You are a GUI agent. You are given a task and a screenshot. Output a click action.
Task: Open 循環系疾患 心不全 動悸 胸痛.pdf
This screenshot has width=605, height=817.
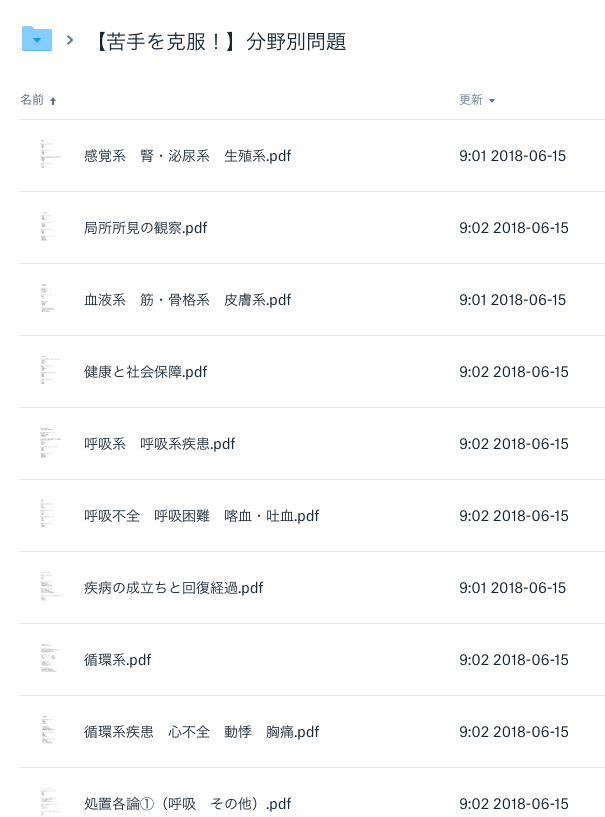202,732
